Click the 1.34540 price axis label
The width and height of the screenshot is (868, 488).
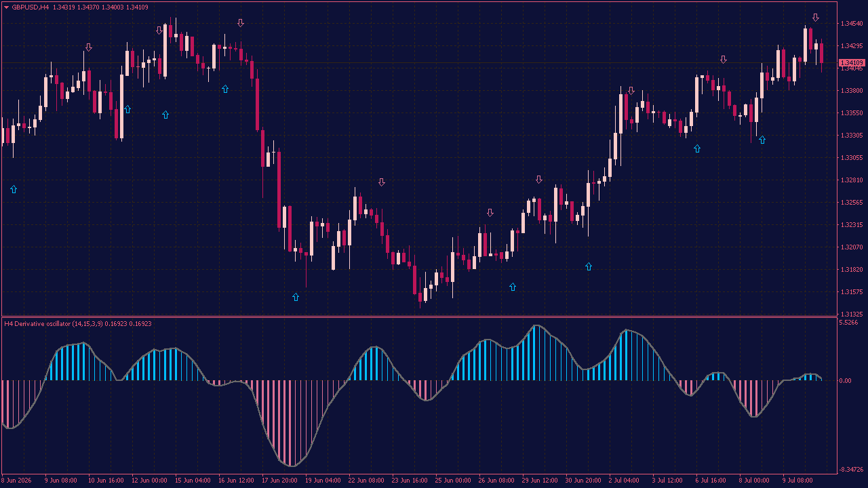pyautogui.click(x=851, y=24)
